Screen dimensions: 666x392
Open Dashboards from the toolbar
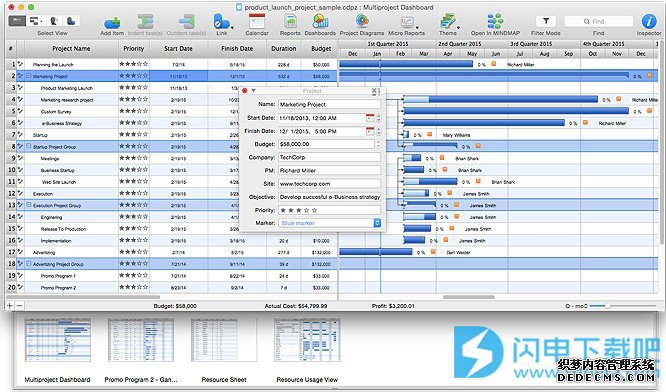pyautogui.click(x=321, y=21)
